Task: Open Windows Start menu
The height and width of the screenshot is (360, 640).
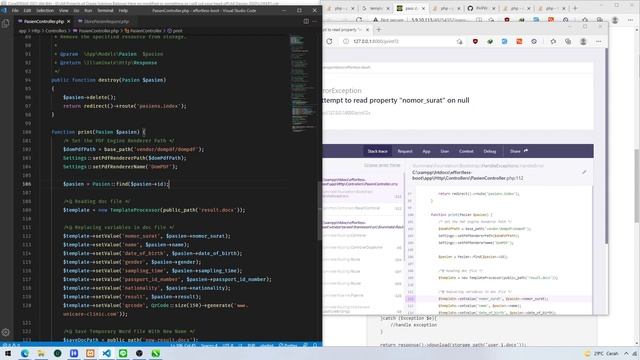Action: [8, 353]
